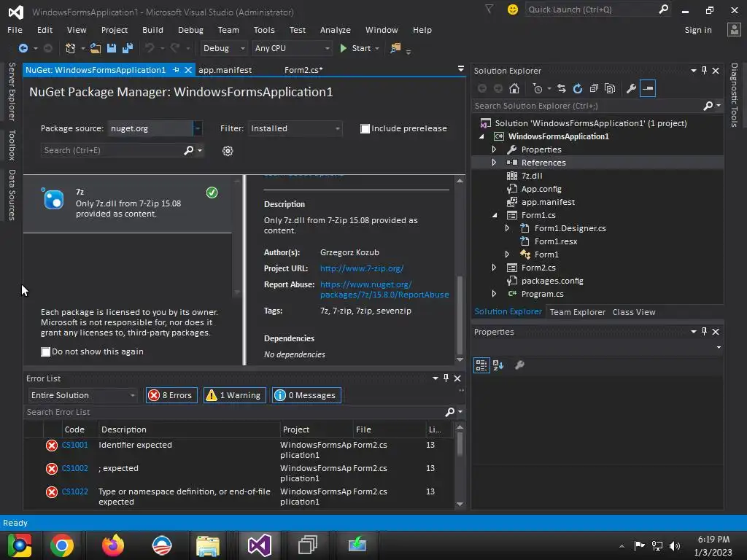This screenshot has height=560, width=747.
Task: Click the Properties wrench icon in Solution Explorer
Action: [x=631, y=88]
